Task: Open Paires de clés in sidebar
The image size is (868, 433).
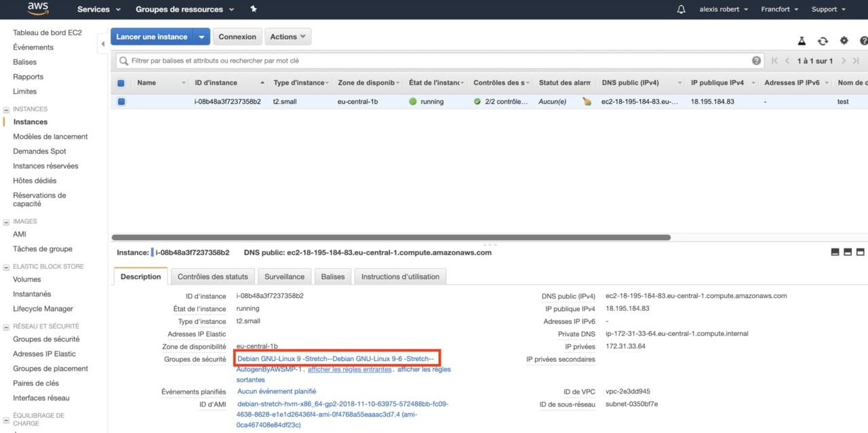Action: coord(36,383)
